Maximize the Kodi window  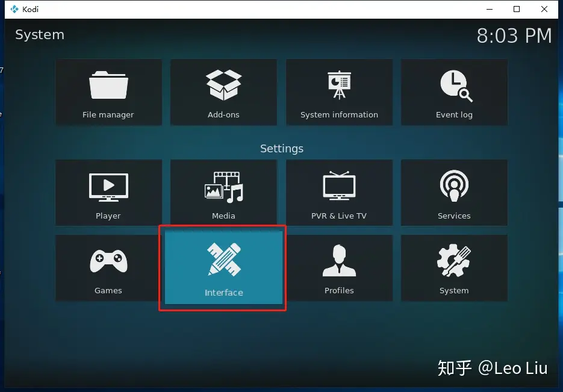(x=517, y=10)
